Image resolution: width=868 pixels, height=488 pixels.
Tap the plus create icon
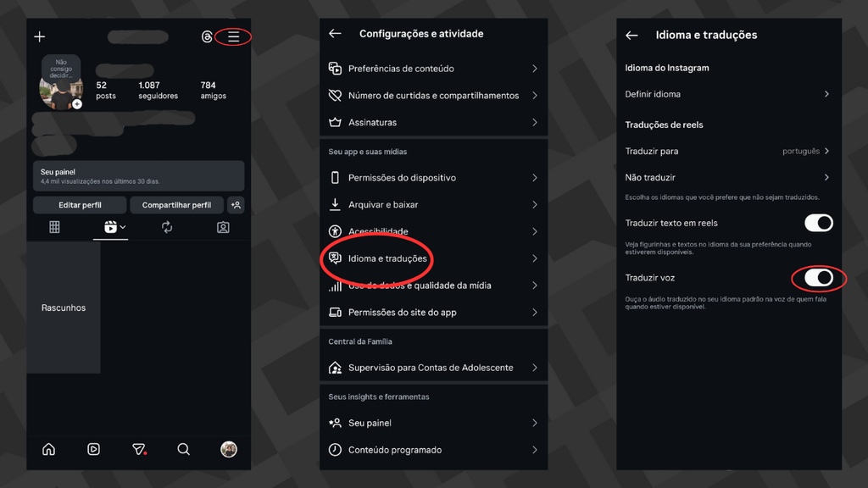tap(39, 37)
